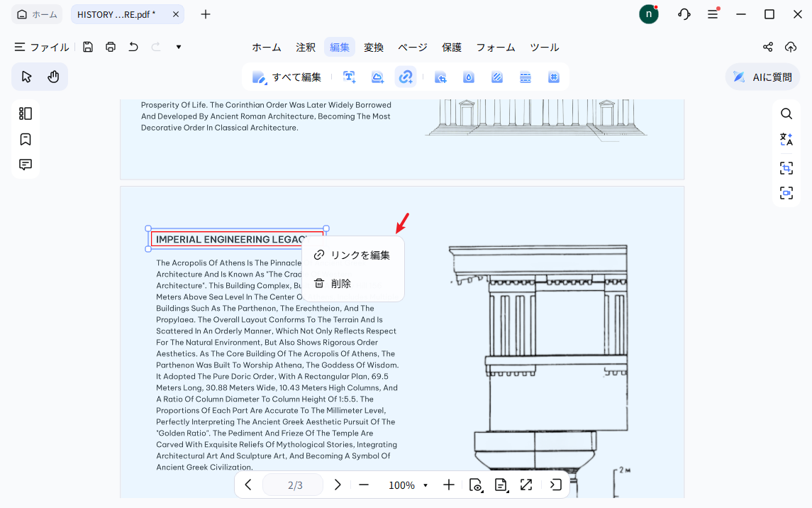Select the add text tool
The height and width of the screenshot is (508, 812).
tap(350, 77)
